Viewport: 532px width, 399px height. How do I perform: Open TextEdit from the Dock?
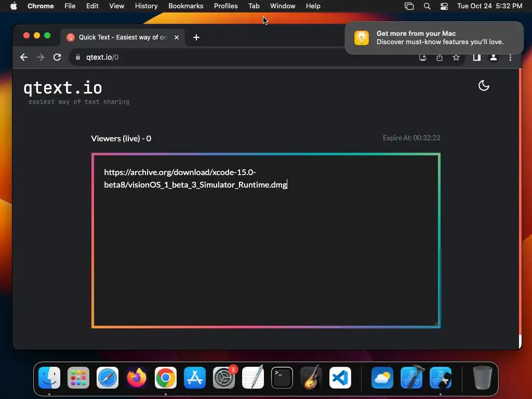point(253,377)
